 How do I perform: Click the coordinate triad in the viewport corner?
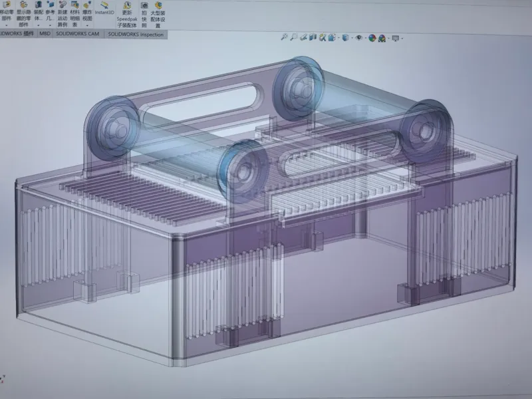pyautogui.click(x=3, y=379)
